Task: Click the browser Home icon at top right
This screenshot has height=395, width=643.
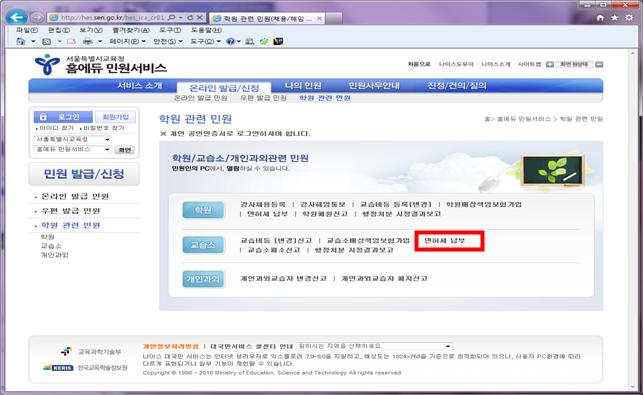Action: tap(600, 18)
